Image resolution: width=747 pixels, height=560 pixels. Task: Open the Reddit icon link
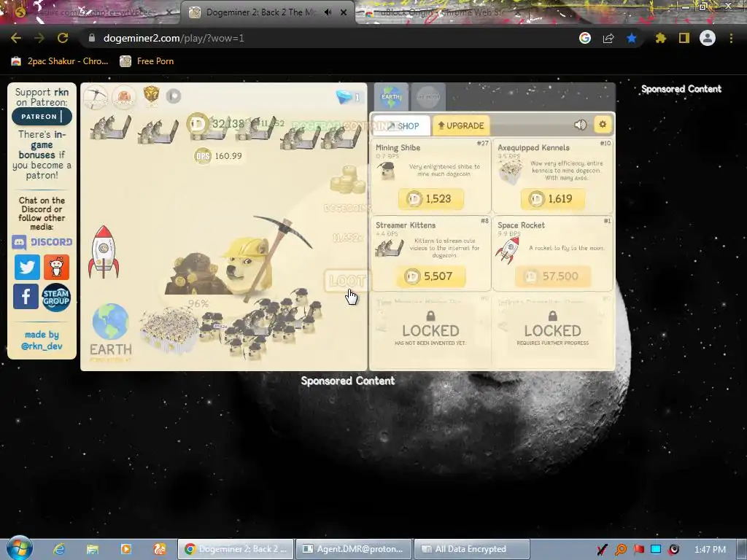coord(56,267)
